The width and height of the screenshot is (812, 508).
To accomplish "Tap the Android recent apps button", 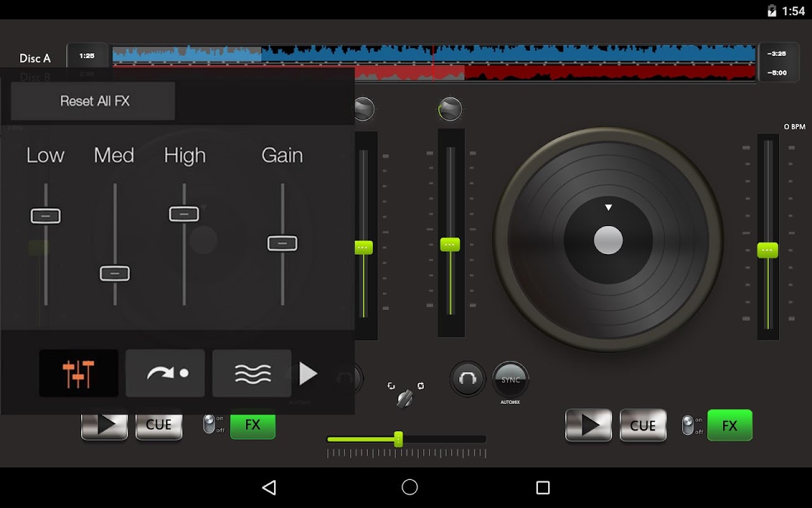I will tap(543, 487).
